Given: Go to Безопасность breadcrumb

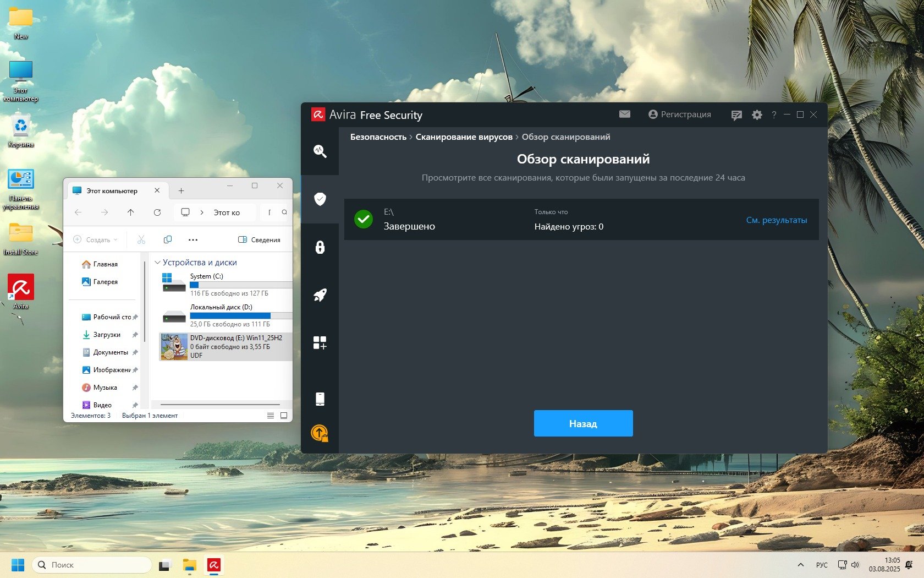Looking at the screenshot, I should (378, 137).
